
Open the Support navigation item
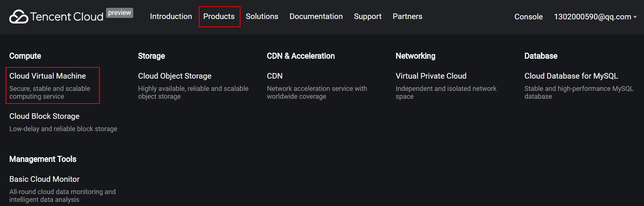(368, 16)
